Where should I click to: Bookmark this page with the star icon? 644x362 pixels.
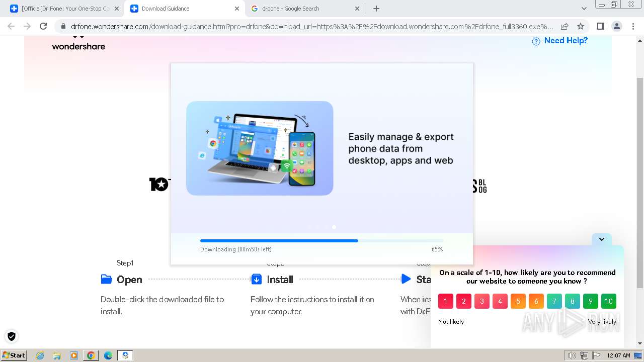[x=581, y=26]
